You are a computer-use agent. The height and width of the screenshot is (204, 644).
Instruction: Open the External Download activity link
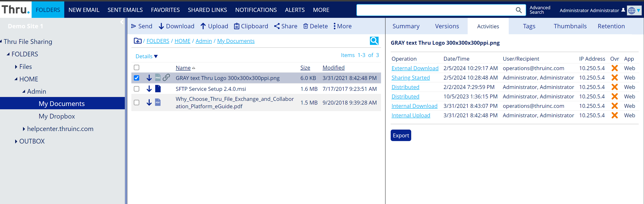click(415, 68)
